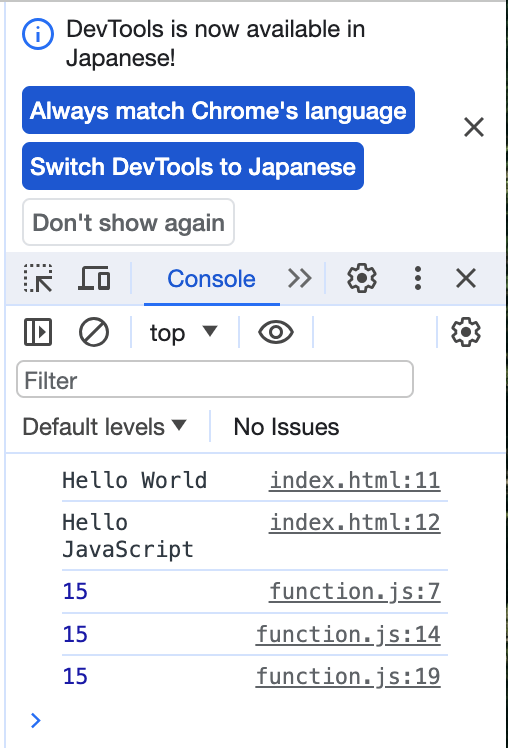Image resolution: width=508 pixels, height=748 pixels.
Task: Click Switch DevTools to Japanese button
Action: pyautogui.click(x=193, y=166)
